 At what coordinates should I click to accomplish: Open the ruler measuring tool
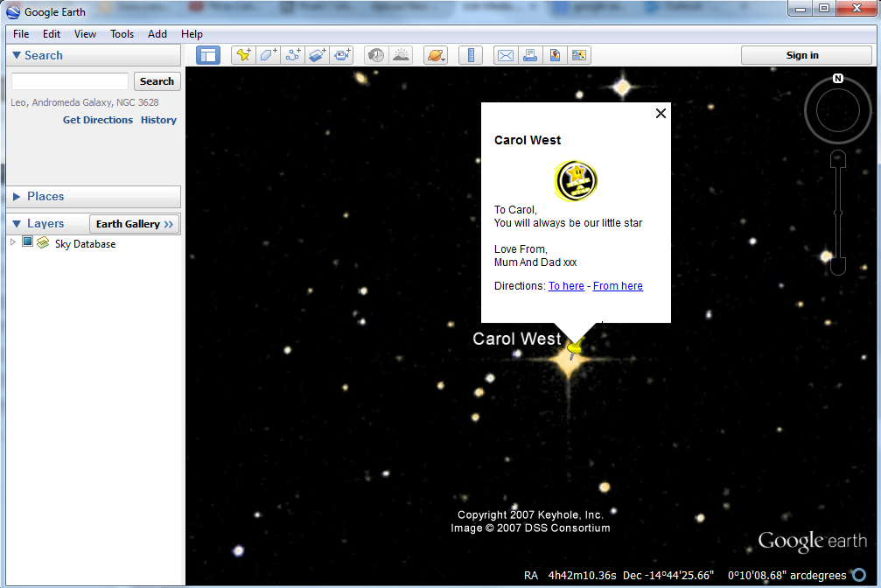(x=471, y=55)
